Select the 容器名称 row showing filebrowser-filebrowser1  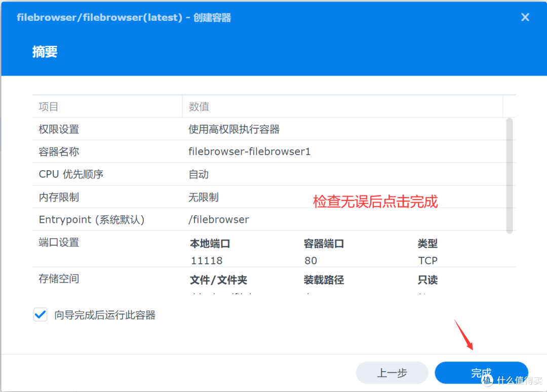click(152, 151)
